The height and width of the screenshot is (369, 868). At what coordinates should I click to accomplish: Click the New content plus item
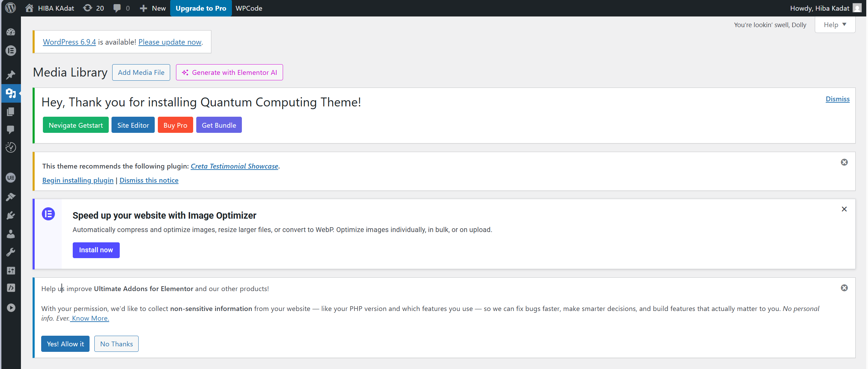click(x=153, y=8)
